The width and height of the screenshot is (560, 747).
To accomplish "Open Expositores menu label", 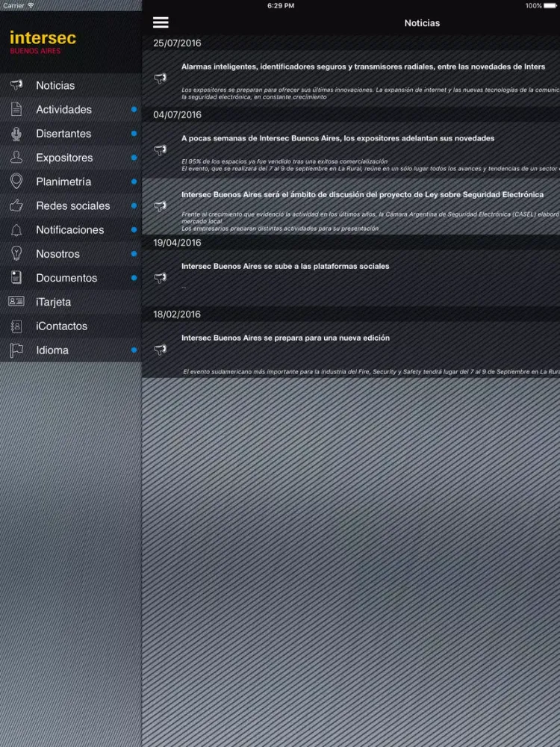I will (64, 158).
